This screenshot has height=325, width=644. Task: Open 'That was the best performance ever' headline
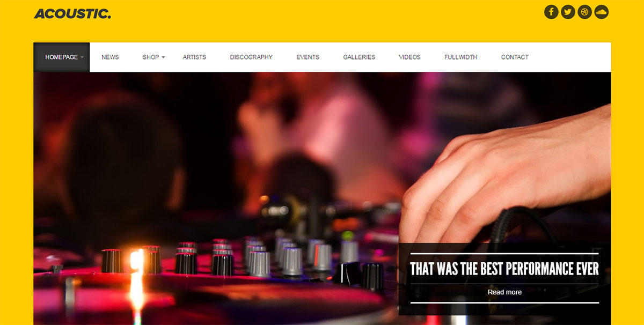[x=504, y=269]
